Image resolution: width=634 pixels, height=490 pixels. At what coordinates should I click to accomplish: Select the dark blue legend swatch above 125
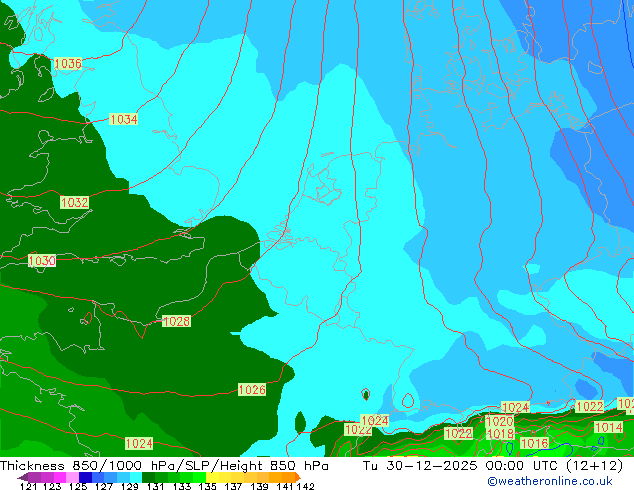(85, 477)
